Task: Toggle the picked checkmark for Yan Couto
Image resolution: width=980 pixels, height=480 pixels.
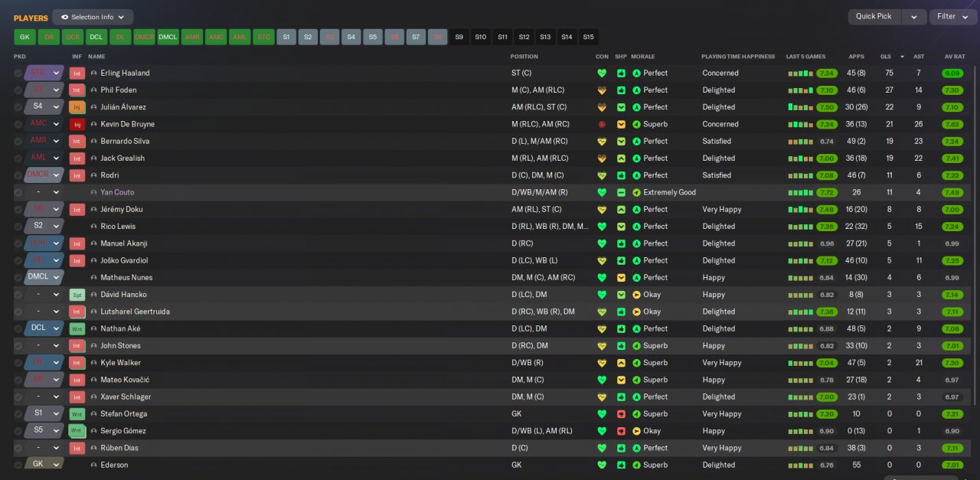Action: (x=18, y=192)
